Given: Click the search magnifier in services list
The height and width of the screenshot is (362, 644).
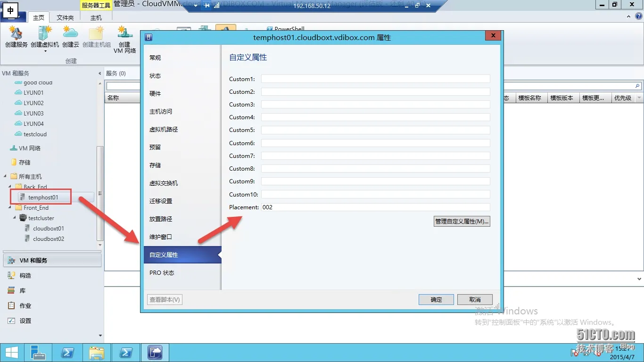Looking at the screenshot, I should tap(638, 86).
